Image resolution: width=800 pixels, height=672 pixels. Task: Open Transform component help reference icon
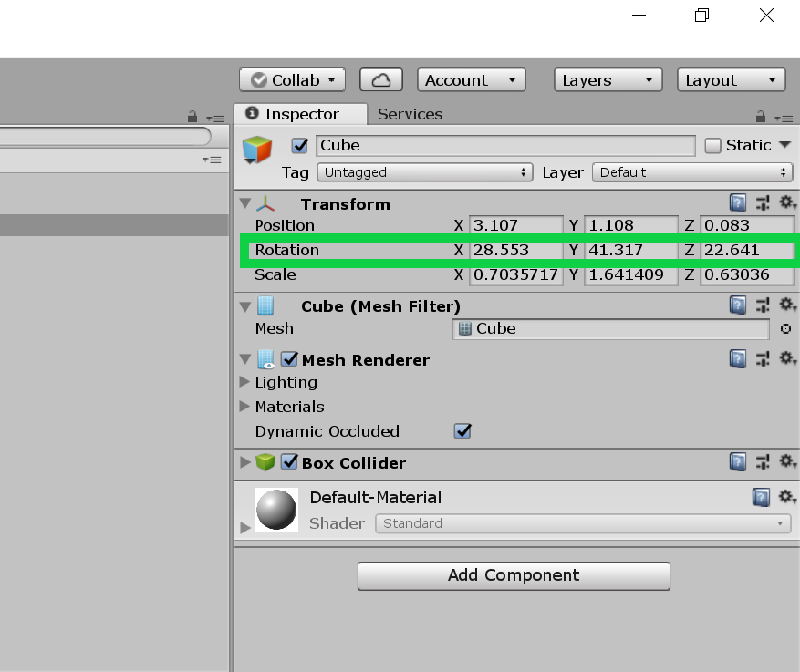point(737,203)
